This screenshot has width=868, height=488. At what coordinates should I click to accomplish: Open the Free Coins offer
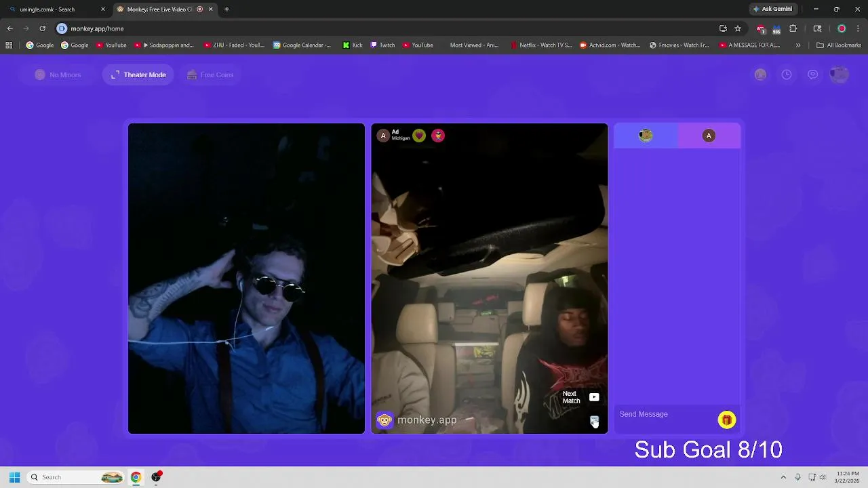(x=210, y=75)
